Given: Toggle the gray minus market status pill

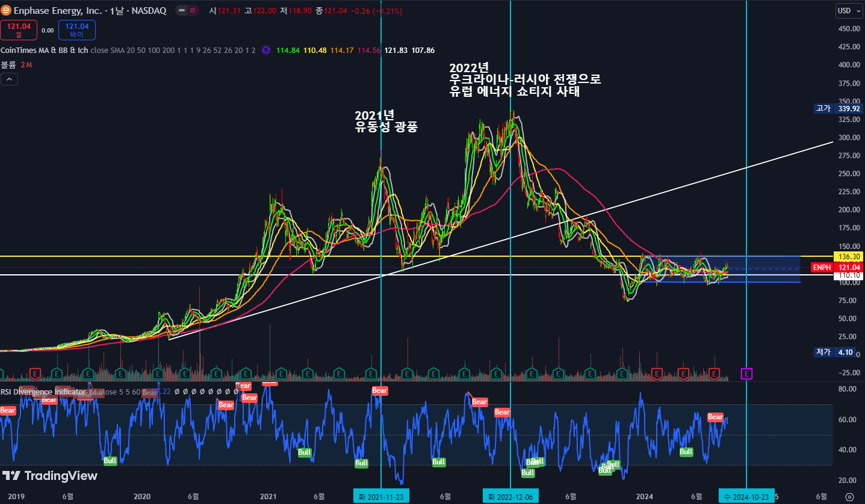Looking at the screenshot, I should [181, 11].
